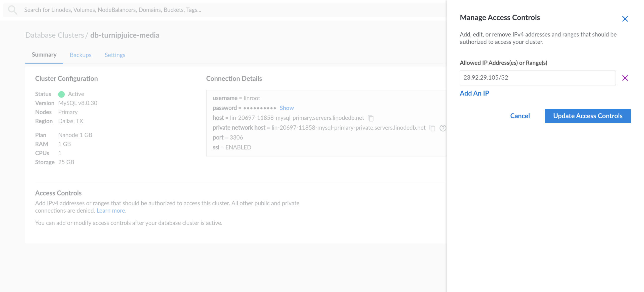Click the Dallas, TX region value
Viewport: 644px width, 292px height.
click(x=70, y=121)
